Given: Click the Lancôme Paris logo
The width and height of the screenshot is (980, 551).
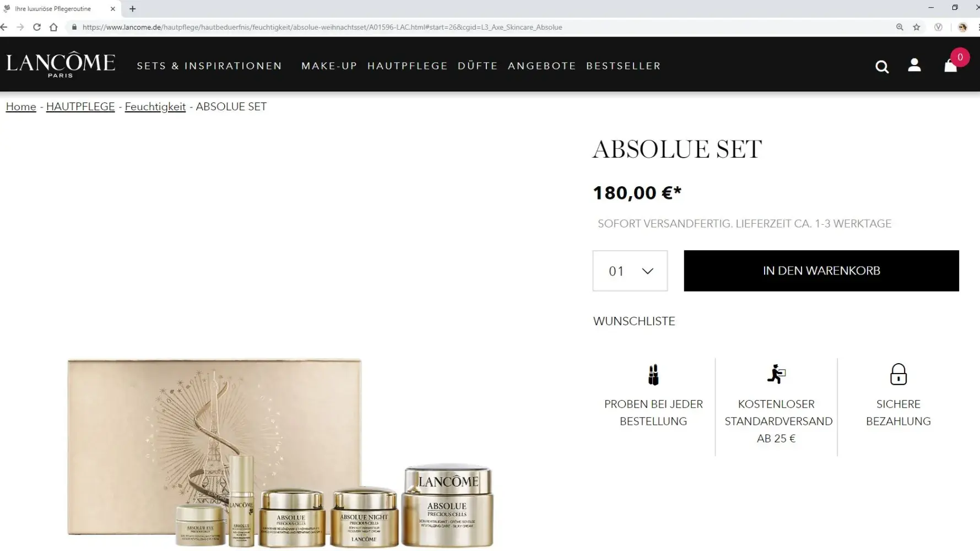Looking at the screenshot, I should 61,65.
